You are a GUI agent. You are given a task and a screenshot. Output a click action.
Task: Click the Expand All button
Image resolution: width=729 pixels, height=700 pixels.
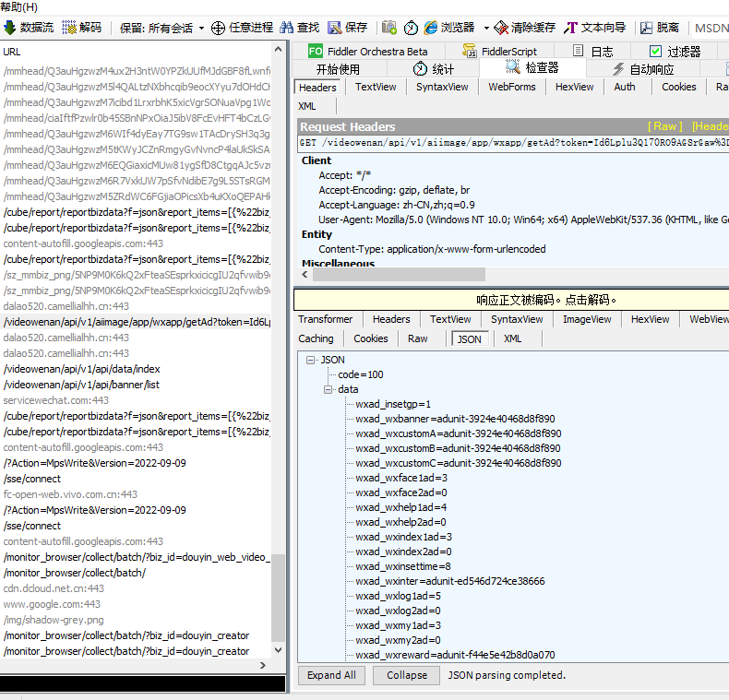(x=331, y=675)
